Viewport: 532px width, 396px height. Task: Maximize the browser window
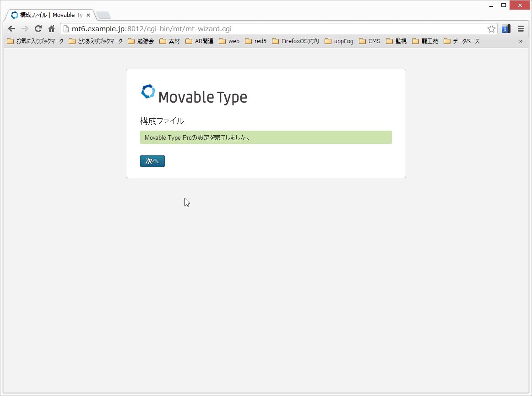(x=504, y=5)
